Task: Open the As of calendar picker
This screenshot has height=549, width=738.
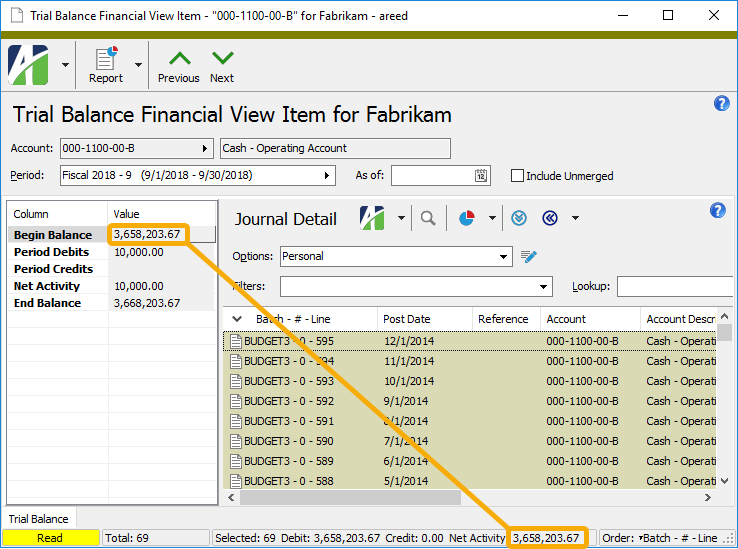Action: pyautogui.click(x=481, y=176)
